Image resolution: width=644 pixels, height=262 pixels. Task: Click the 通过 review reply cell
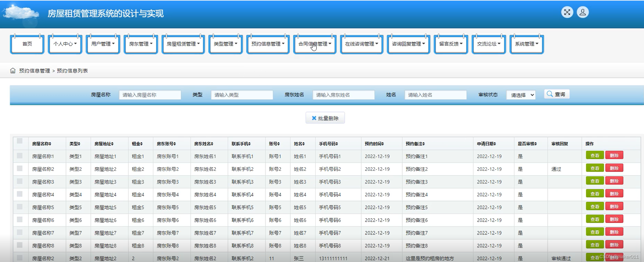coord(556,169)
